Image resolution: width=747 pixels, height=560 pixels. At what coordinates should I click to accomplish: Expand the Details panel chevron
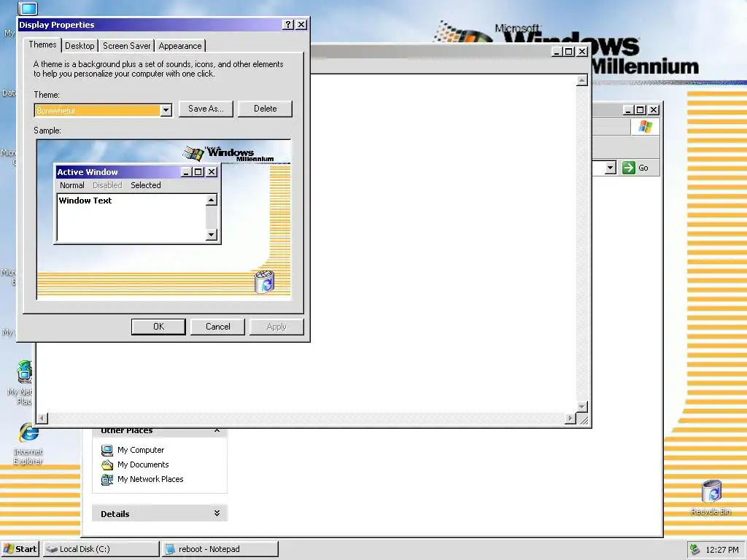coord(217,513)
